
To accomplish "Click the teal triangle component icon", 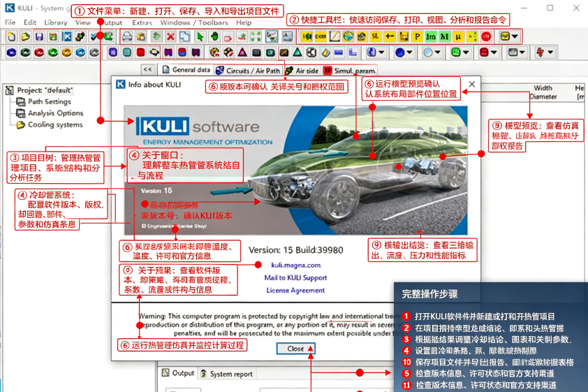I will (x=297, y=52).
